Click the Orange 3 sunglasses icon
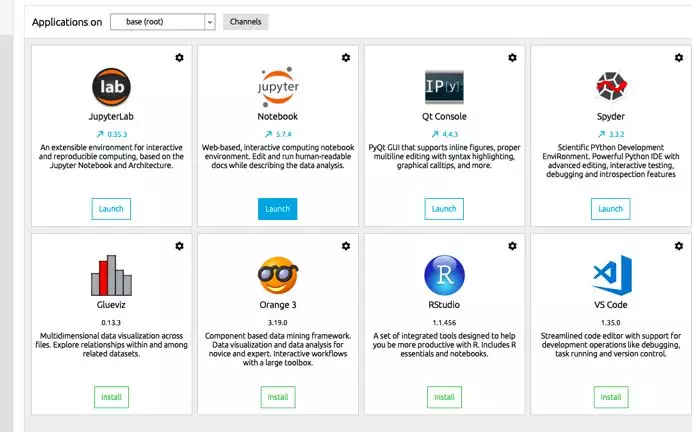 pos(277,274)
